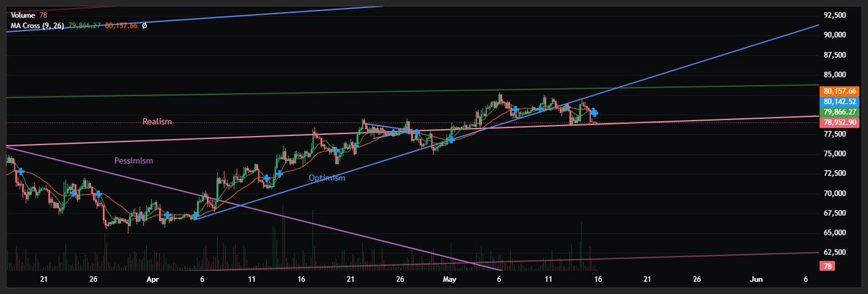
Task: Select the Realism text annotation
Action: (x=157, y=122)
